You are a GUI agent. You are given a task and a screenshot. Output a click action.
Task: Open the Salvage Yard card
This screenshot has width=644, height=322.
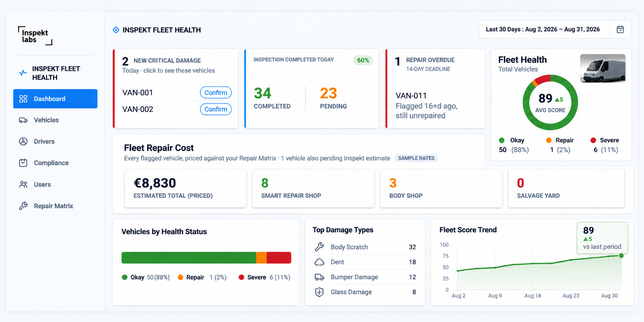[x=567, y=188]
